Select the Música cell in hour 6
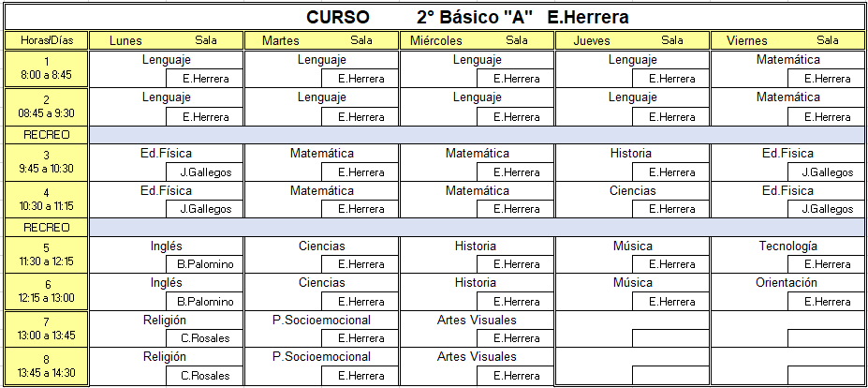Screen dimensions: 868x388 pos(632,283)
